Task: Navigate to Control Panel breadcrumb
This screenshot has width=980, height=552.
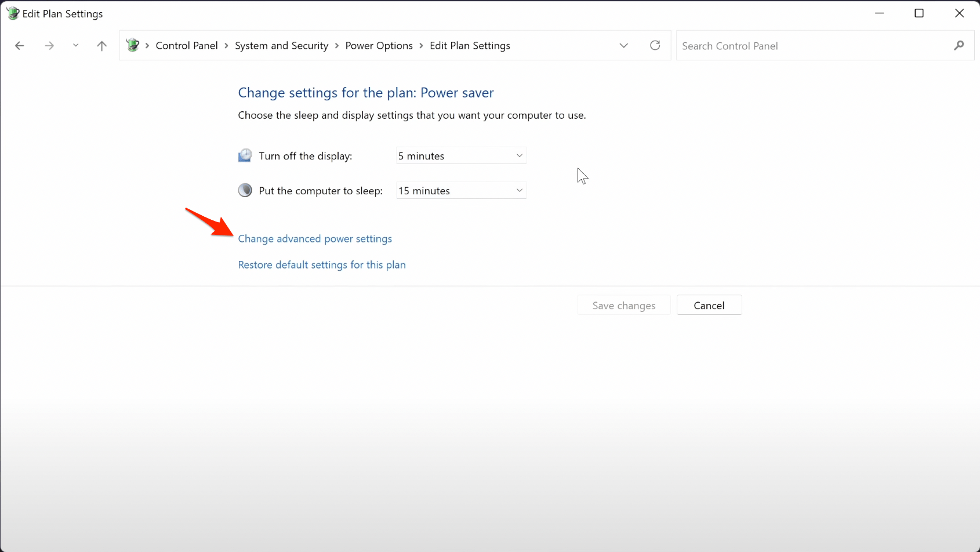Action: pos(187,46)
